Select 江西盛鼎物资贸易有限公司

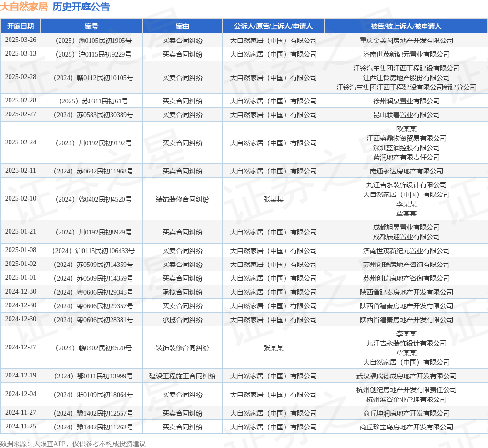[406, 138]
